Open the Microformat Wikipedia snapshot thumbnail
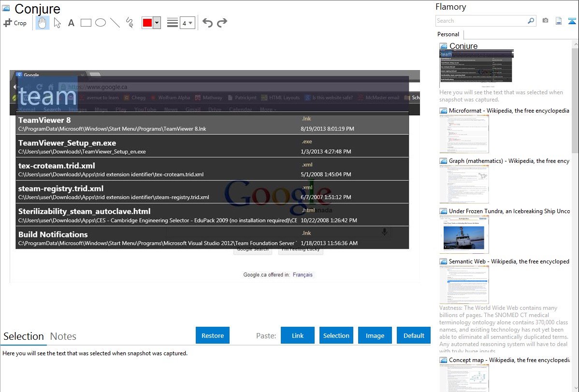This screenshot has width=579, height=392. (x=464, y=134)
